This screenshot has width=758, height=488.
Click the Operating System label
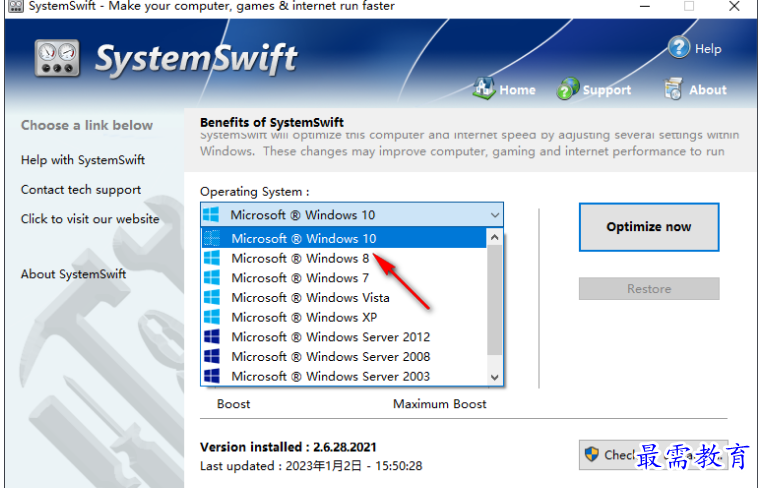point(255,192)
